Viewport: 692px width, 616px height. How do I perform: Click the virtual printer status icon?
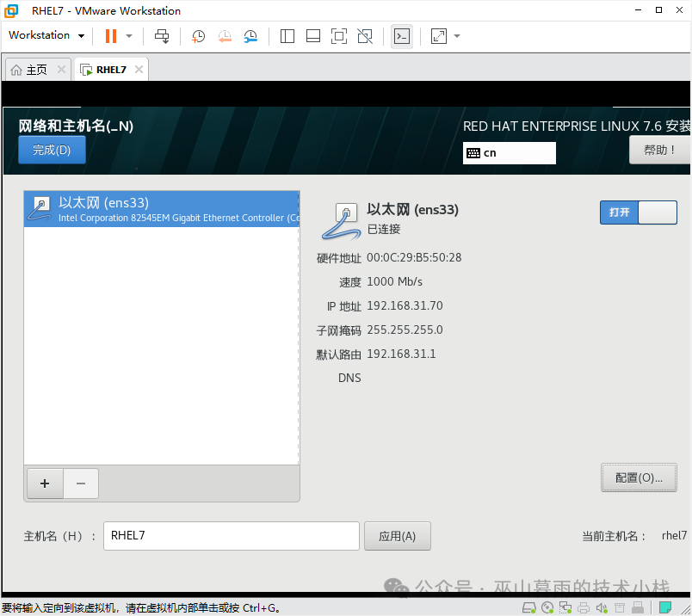click(584, 607)
